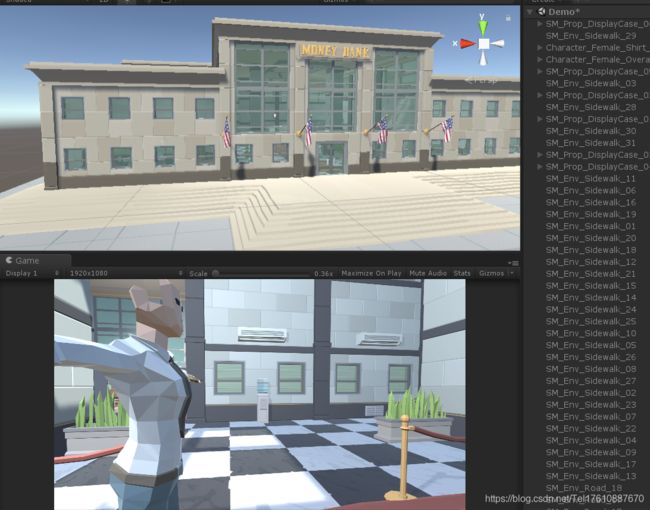Image resolution: width=650 pixels, height=510 pixels.
Task: Open the 1920x1080 resolution dropdown
Action: tap(126, 273)
